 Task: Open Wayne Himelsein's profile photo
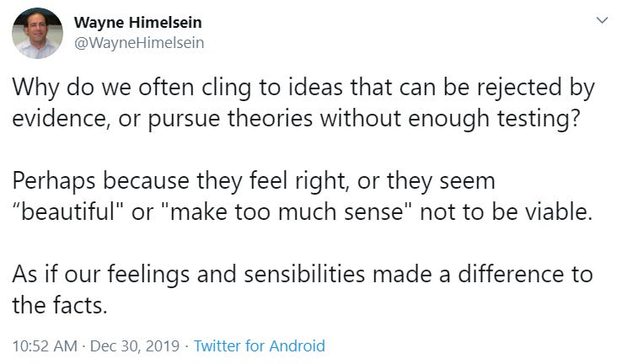37,33
